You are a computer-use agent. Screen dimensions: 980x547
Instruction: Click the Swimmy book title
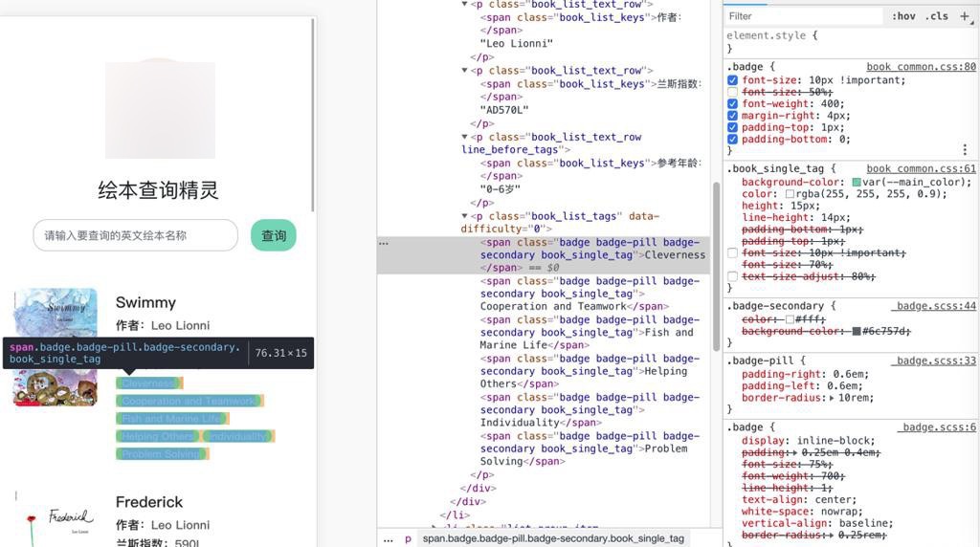pos(145,302)
